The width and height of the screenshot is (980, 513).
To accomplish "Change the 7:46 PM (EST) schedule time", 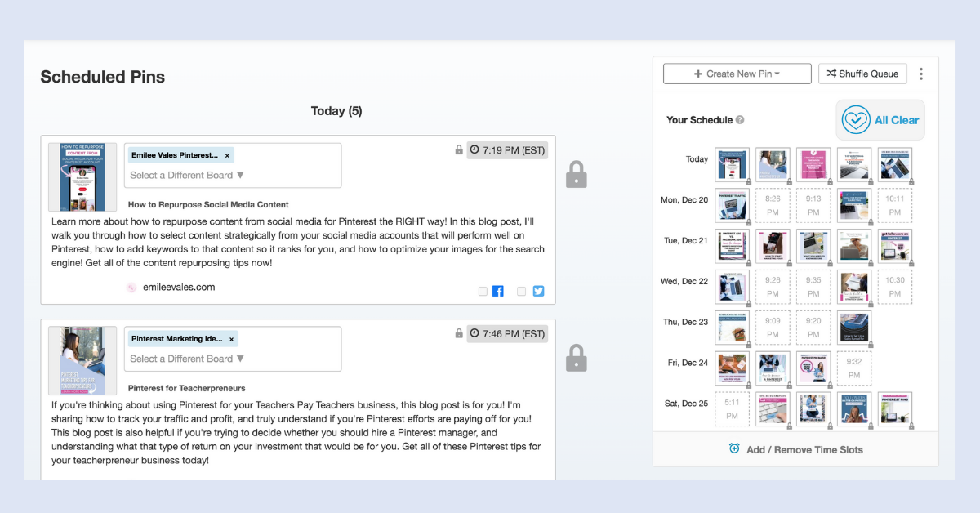I will pos(507,333).
